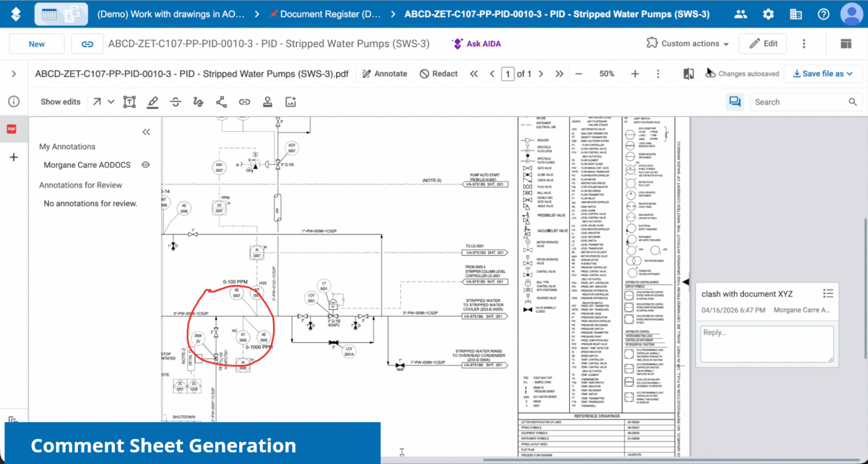Go to the Document Register breadcrumb
This screenshot has width=868, height=464.
(325, 14)
